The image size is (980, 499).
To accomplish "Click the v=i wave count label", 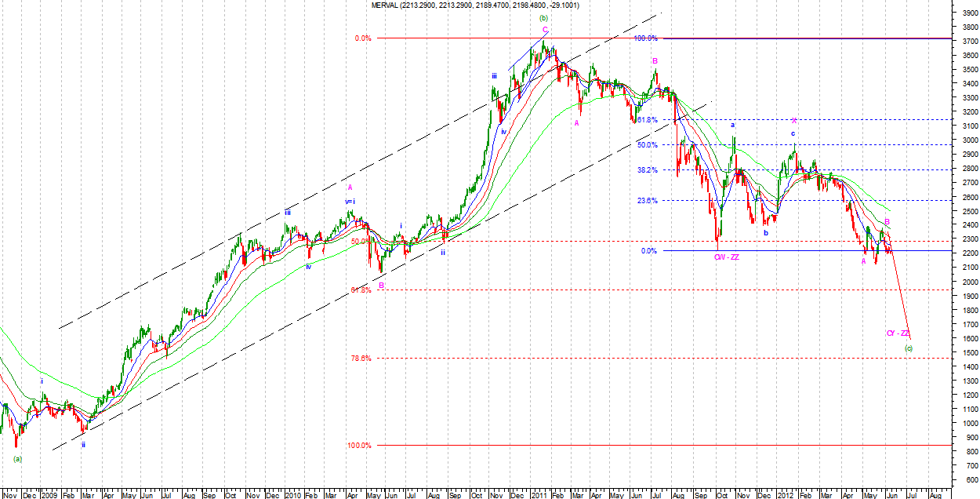I will click(x=350, y=202).
